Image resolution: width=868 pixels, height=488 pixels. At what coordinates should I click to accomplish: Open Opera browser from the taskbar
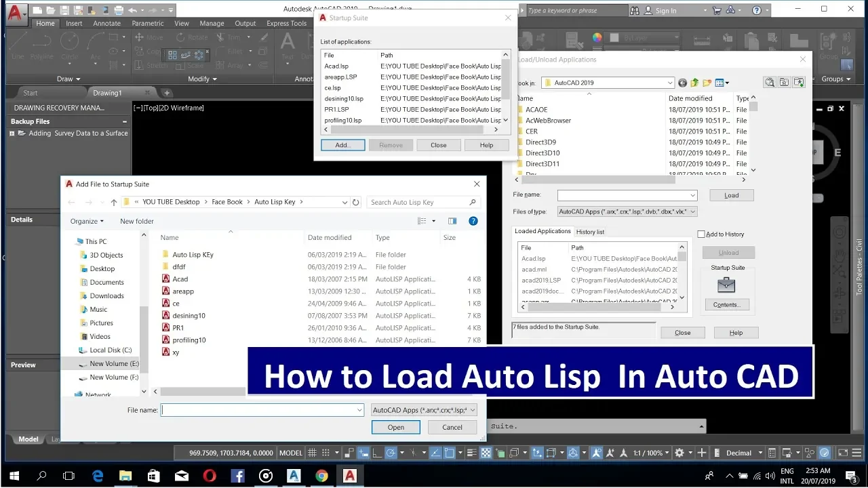pyautogui.click(x=210, y=476)
